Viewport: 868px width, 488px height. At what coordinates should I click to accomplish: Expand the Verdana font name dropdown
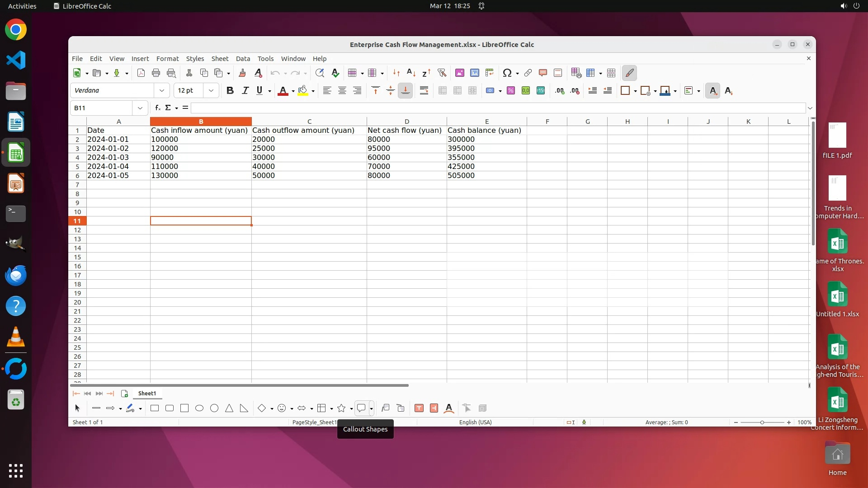pos(162,91)
